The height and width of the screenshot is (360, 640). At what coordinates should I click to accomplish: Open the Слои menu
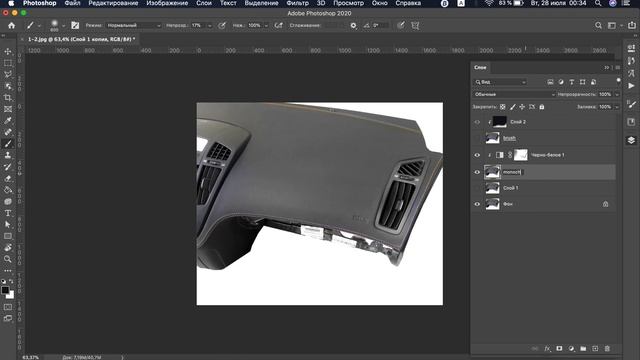pyautogui.click(x=204, y=3)
